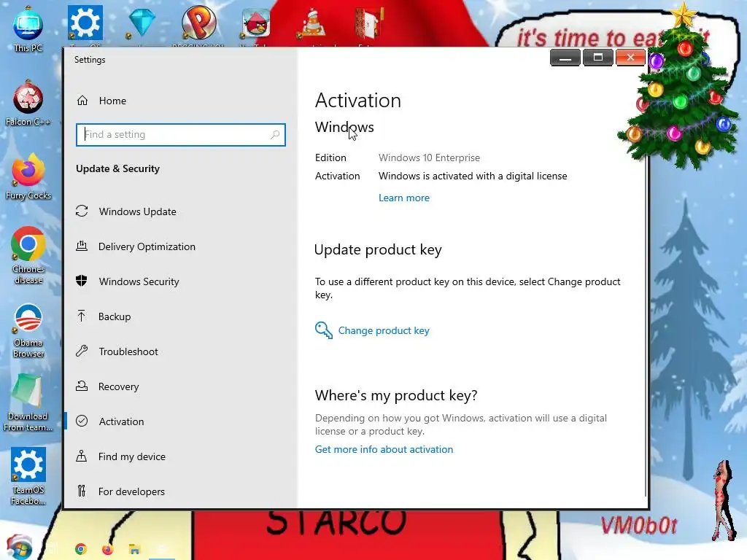Select Recovery in the sidebar
747x560 pixels.
click(x=119, y=386)
